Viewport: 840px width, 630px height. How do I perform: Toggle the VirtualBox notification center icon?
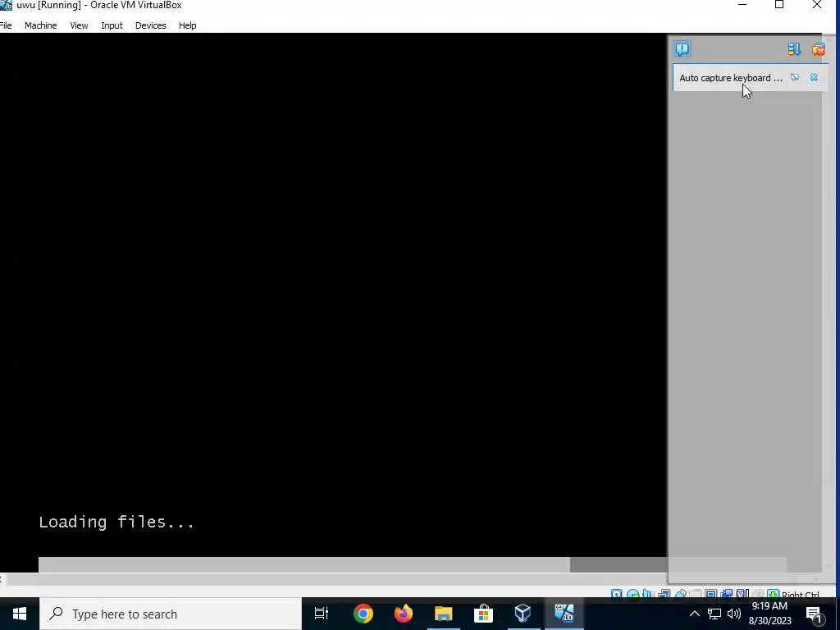(682, 49)
